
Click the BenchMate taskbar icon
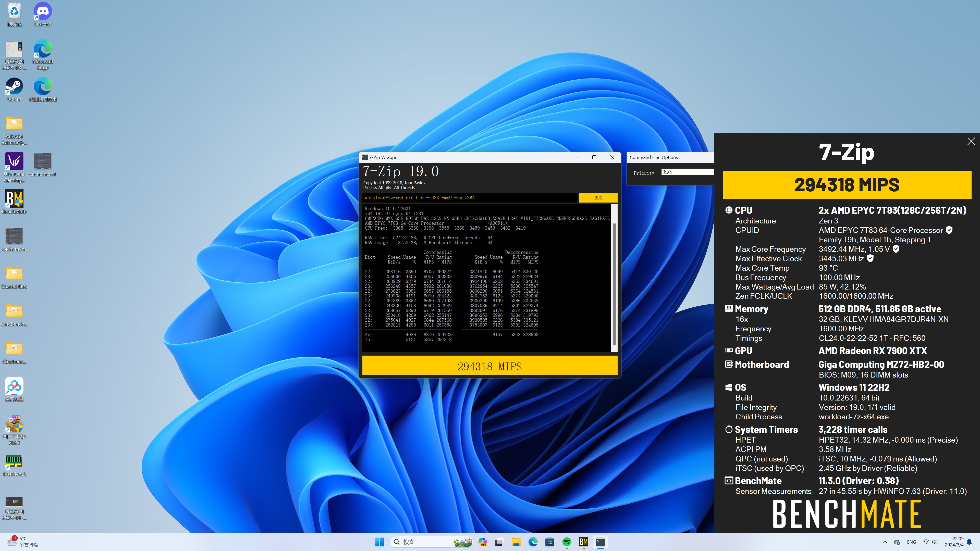[584, 542]
